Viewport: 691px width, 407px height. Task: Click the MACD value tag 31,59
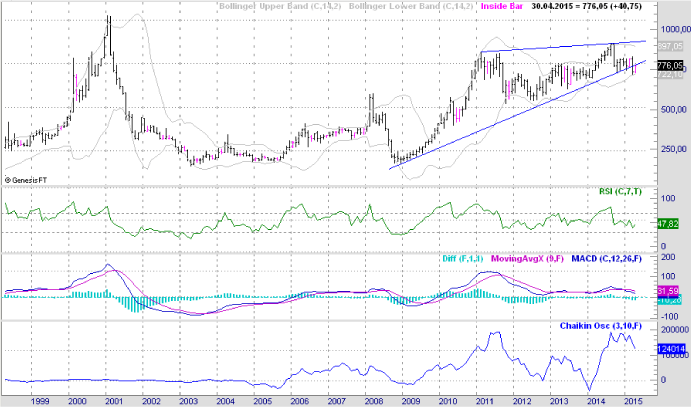(668, 291)
